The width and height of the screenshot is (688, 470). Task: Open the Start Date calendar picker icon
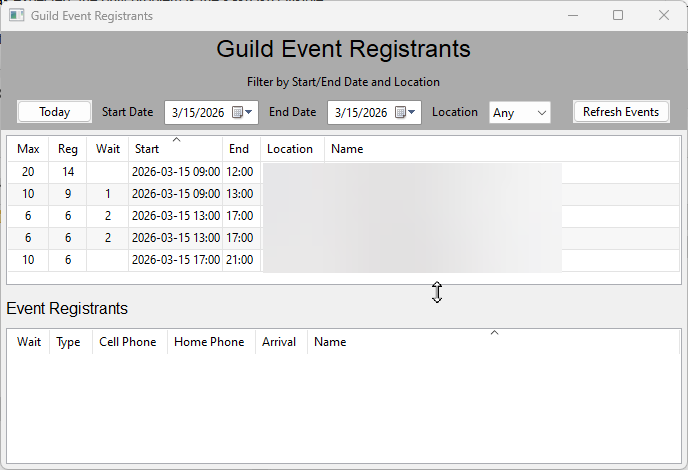tap(242, 112)
